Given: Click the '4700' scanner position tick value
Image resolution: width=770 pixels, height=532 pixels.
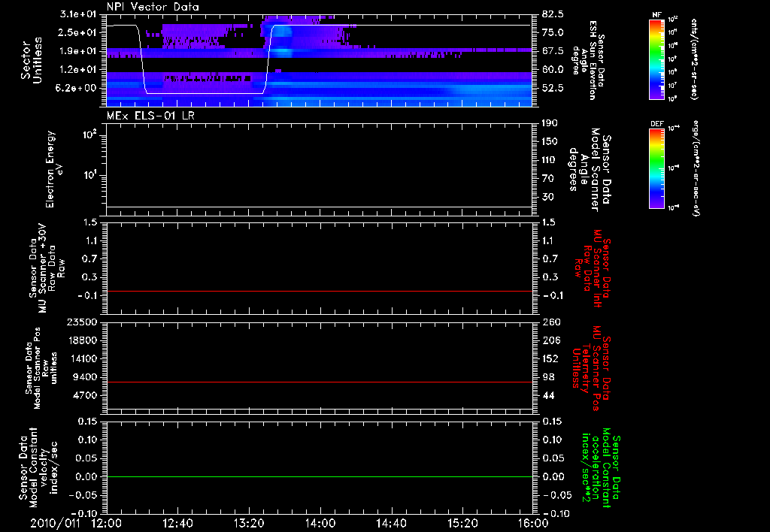Looking at the screenshot, I should 84,395.
